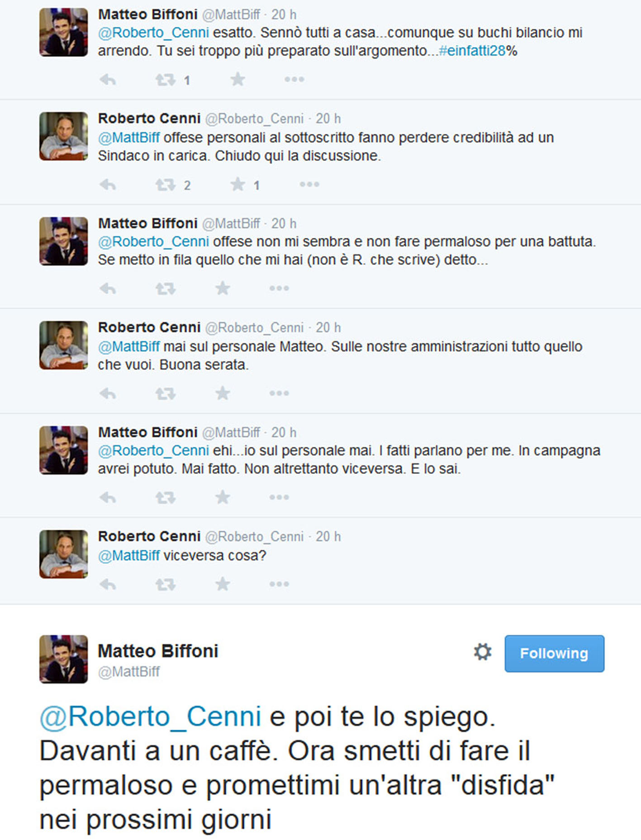Open the gear menu beside Following
641x840 pixels.
482,652
